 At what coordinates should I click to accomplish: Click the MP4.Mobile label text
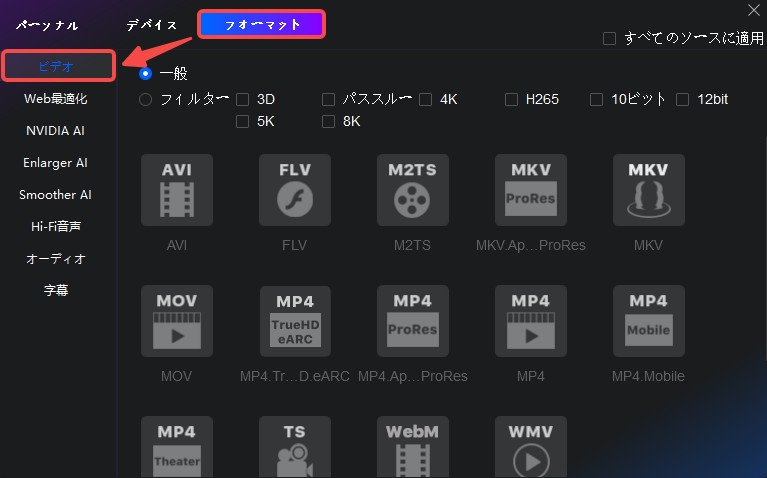point(648,376)
